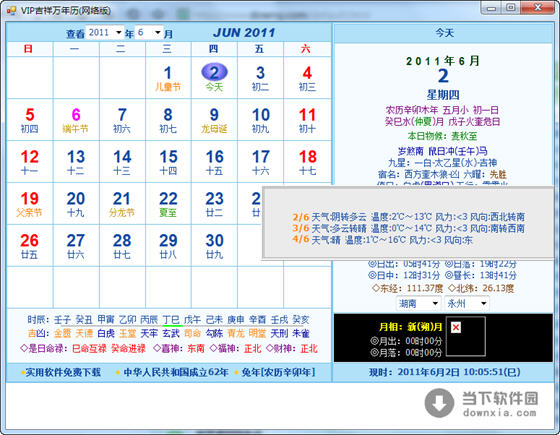Click 中华人民共和国成立62年 status text
Viewport: 560px width, 435px height.
(176, 372)
